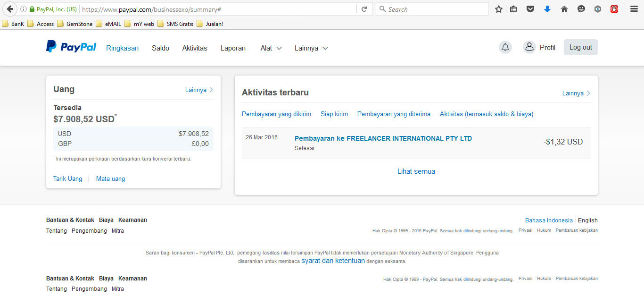Click the PayPal logo
The width and height of the screenshot is (644, 305).
(71, 47)
